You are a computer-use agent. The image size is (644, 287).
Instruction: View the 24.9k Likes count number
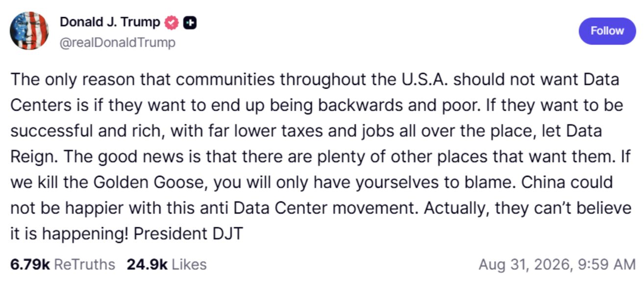coord(147,265)
